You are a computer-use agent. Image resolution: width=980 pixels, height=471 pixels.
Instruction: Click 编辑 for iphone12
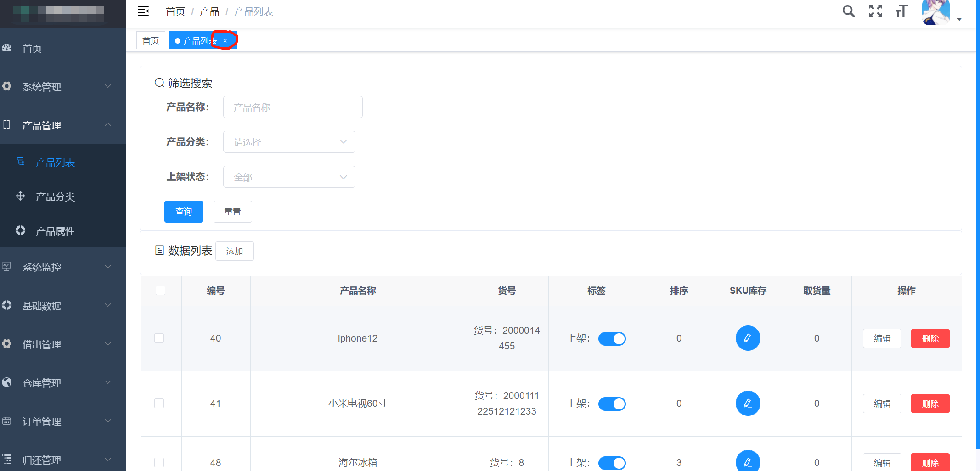tap(882, 338)
